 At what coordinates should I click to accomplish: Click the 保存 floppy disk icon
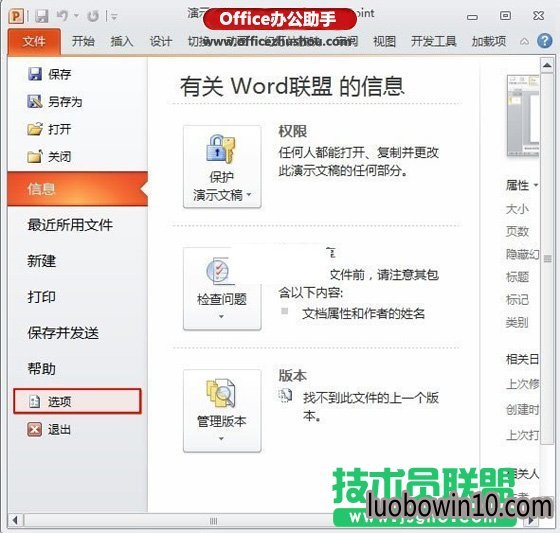coord(35,74)
